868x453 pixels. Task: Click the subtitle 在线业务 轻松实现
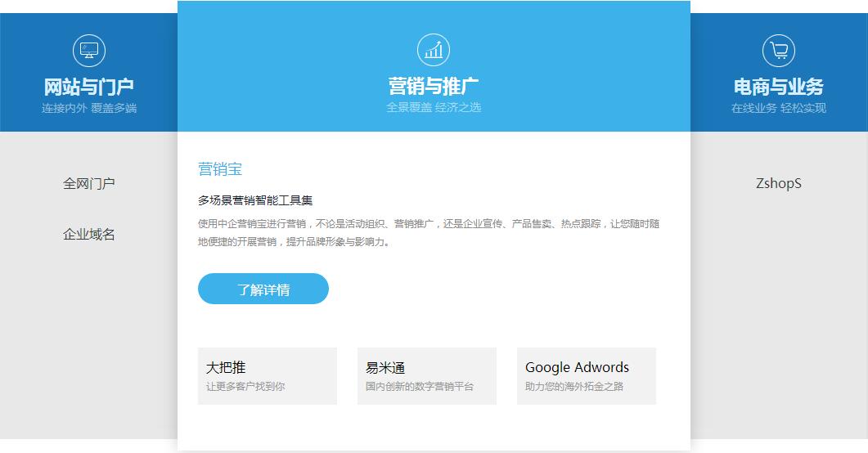[779, 108]
